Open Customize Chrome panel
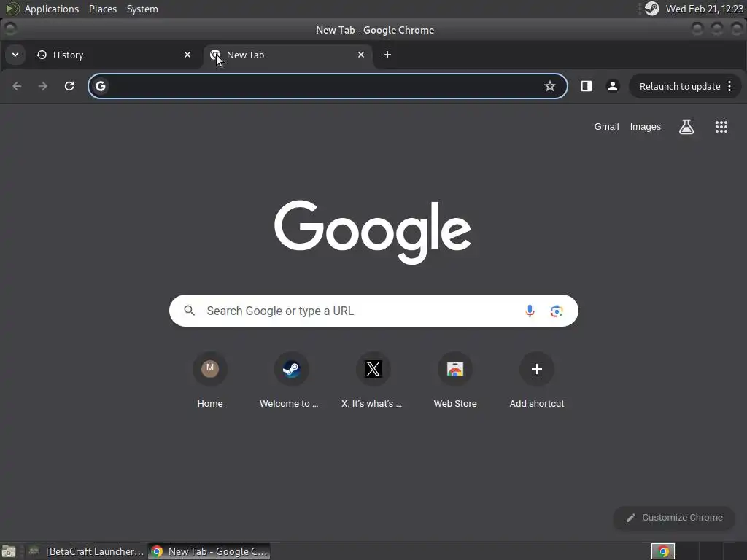The image size is (747, 560). click(x=674, y=518)
